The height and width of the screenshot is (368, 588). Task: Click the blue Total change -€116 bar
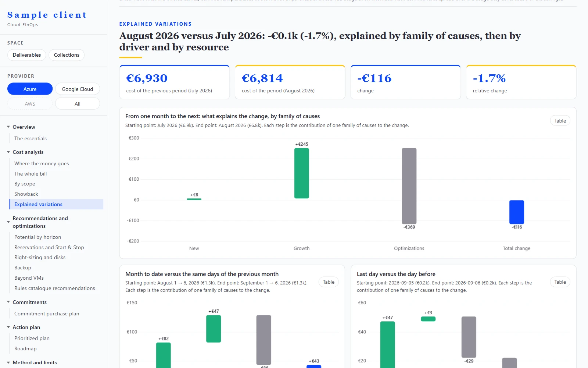click(x=517, y=212)
